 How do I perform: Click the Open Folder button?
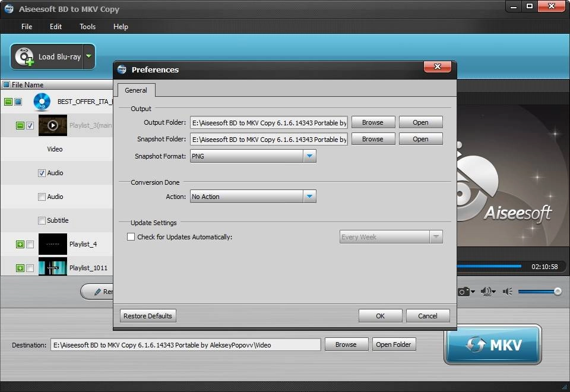tap(394, 344)
